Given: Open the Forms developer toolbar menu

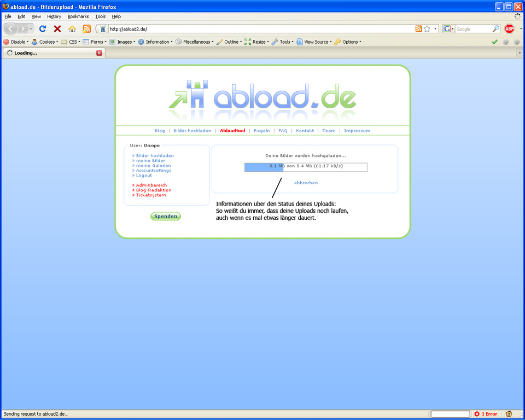Looking at the screenshot, I should tap(95, 42).
